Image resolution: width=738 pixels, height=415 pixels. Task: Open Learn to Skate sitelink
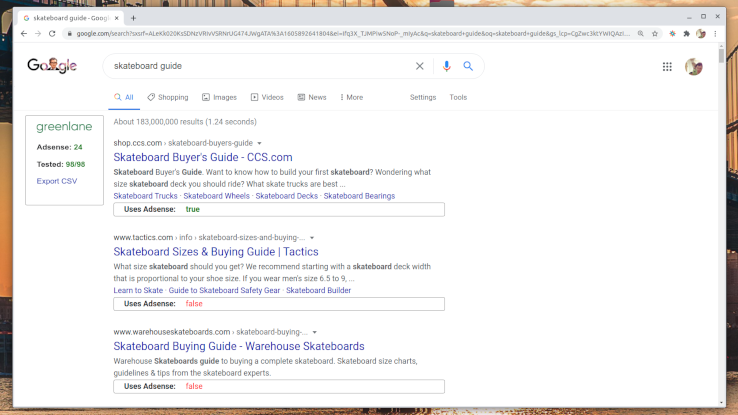pos(138,290)
